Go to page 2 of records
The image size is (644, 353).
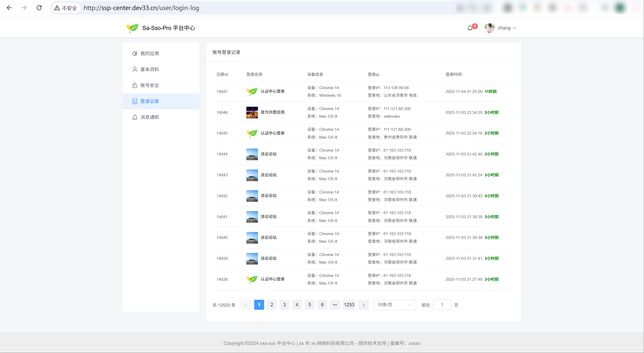click(272, 305)
